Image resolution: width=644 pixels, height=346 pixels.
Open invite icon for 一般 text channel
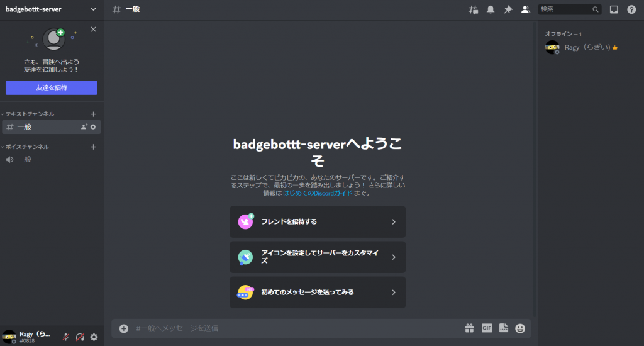tap(84, 127)
